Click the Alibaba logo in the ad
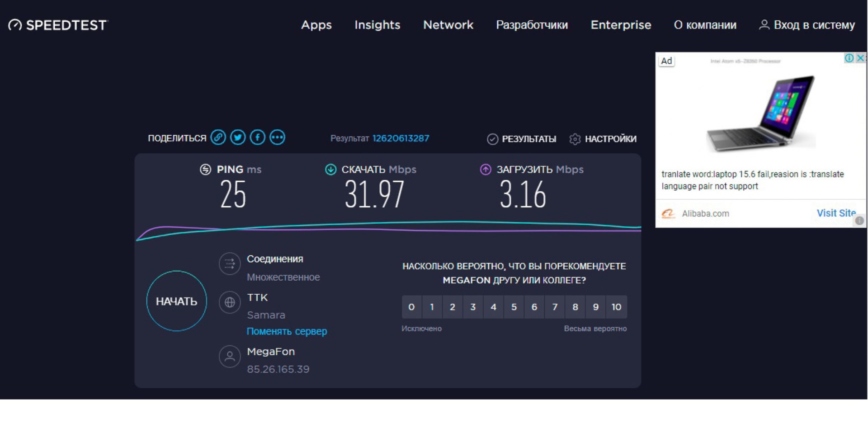This screenshot has height=424, width=868. (668, 213)
